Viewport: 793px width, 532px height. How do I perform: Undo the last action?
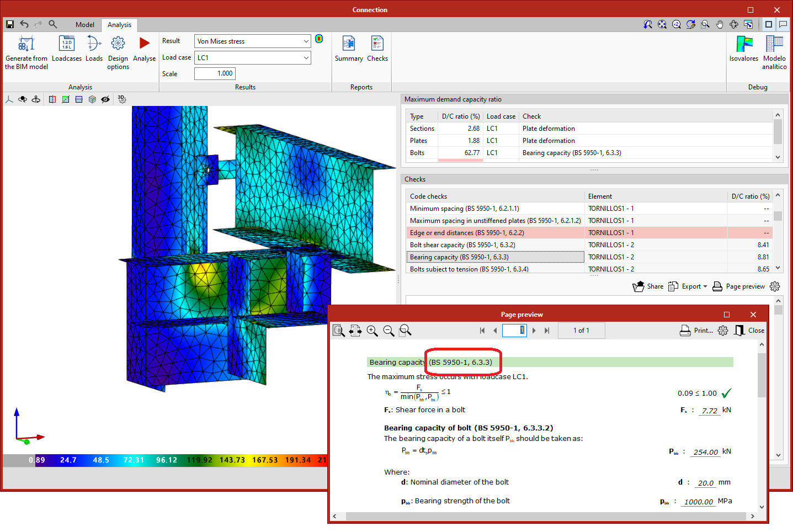point(24,24)
